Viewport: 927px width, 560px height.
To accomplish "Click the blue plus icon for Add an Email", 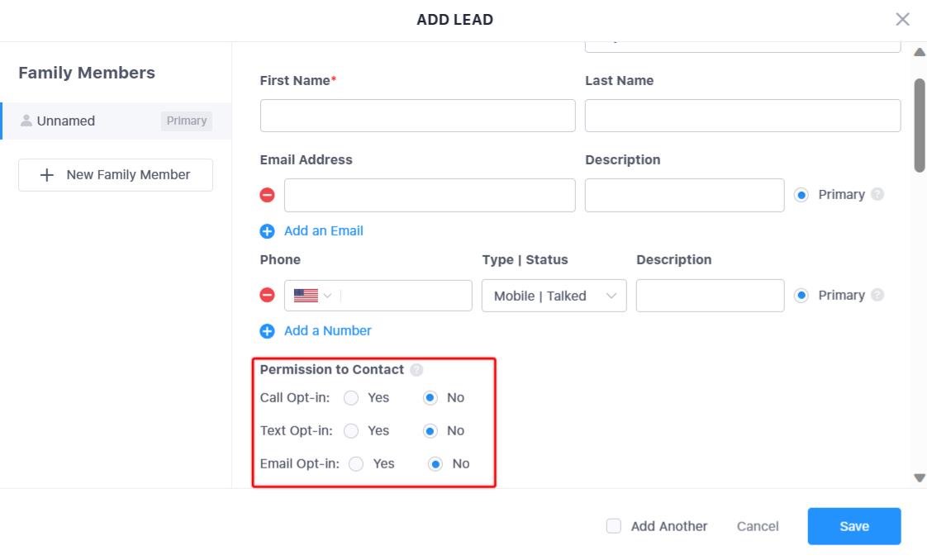I will [x=267, y=231].
